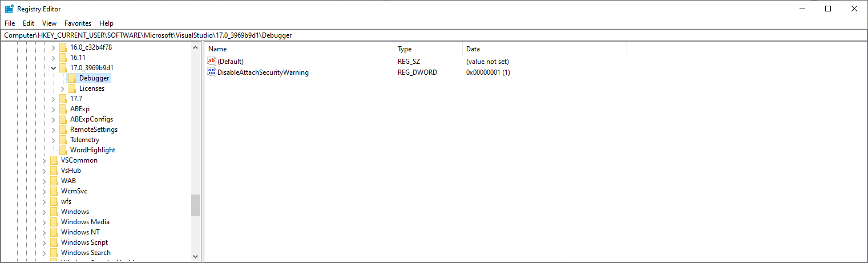Expand the Licenses key
The height and width of the screenshot is (263, 868).
click(63, 88)
